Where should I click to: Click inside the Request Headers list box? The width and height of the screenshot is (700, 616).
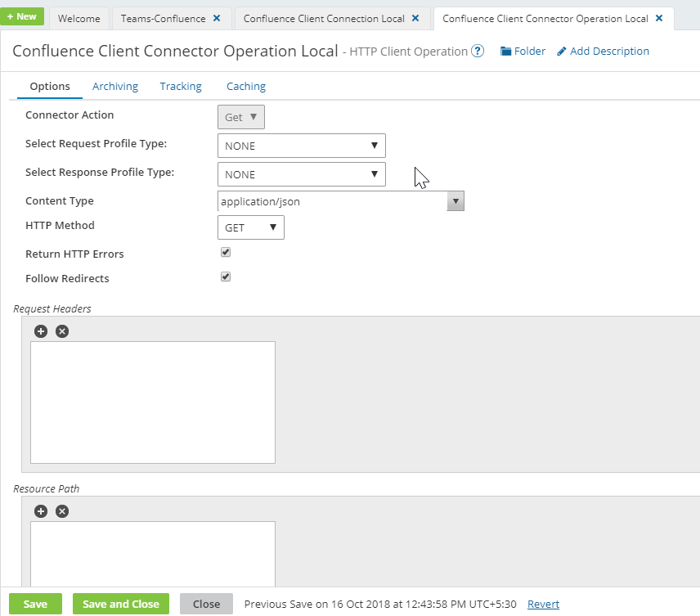point(153,402)
